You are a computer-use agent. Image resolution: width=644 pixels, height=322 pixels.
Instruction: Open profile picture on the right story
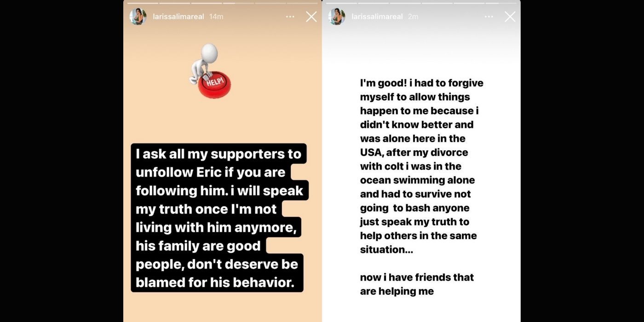(x=337, y=17)
